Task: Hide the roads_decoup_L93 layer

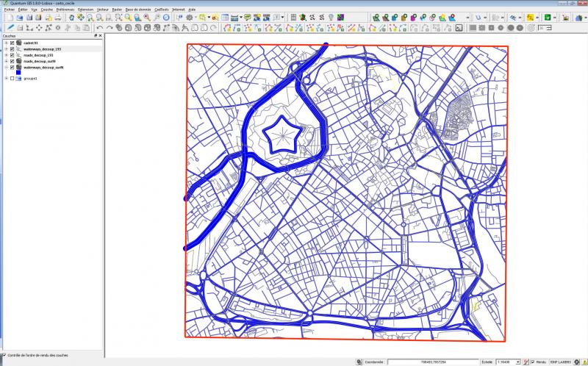Action: click(12, 55)
